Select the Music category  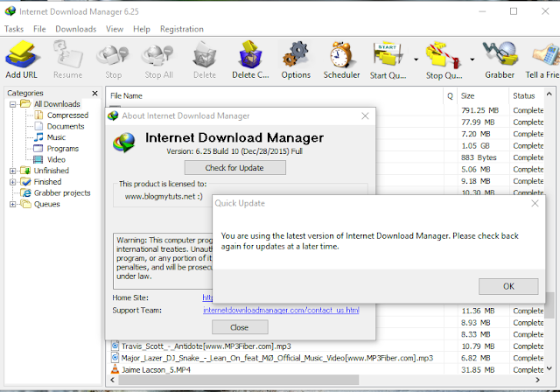coord(56,137)
